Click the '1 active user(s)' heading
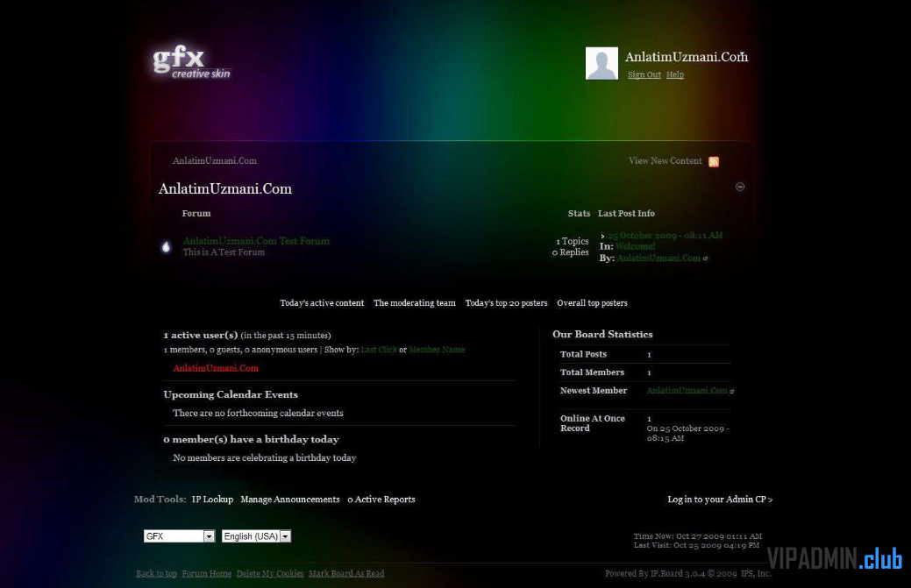Viewport: 911px width, 588px height. 201,335
